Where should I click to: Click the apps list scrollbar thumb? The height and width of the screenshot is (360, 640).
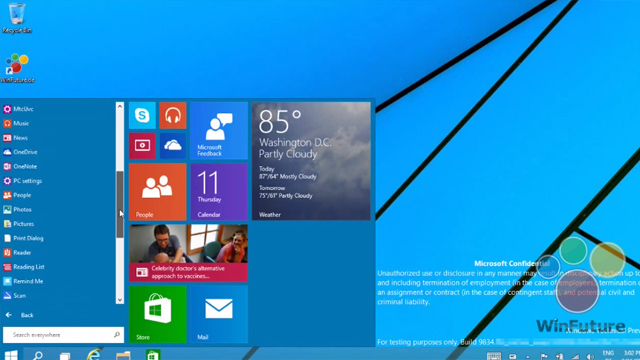click(x=120, y=204)
